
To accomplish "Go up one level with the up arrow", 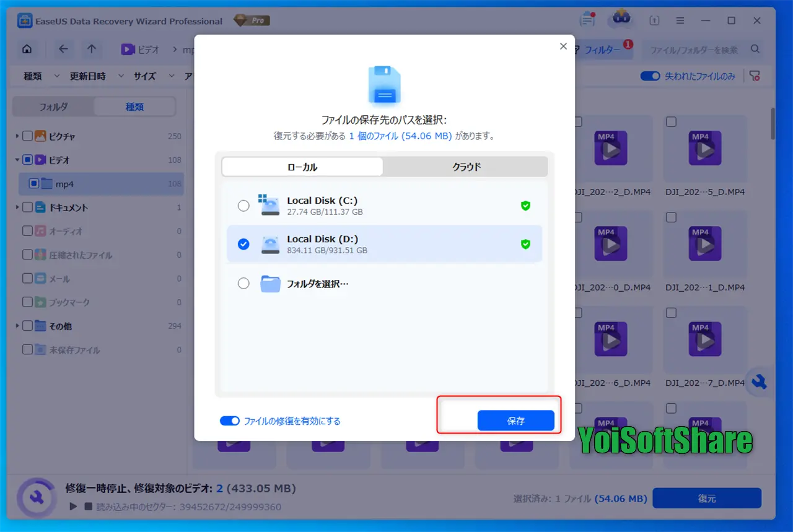I will 91,49.
